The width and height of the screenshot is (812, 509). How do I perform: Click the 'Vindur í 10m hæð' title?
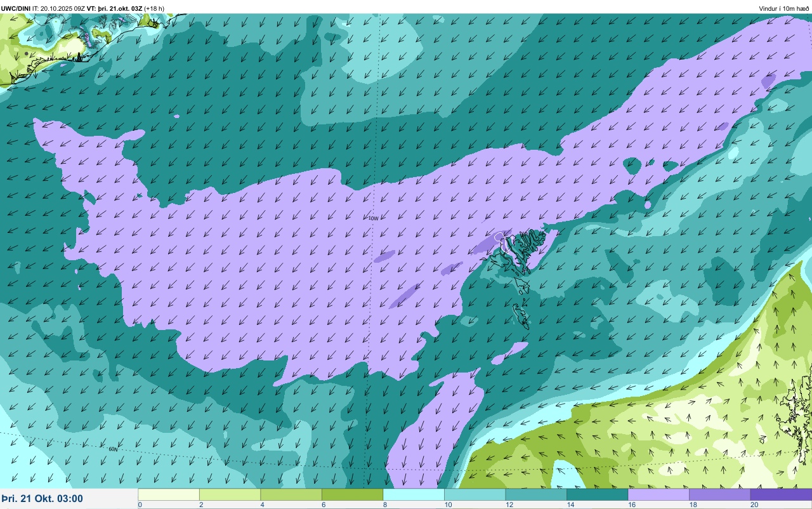[x=784, y=8]
